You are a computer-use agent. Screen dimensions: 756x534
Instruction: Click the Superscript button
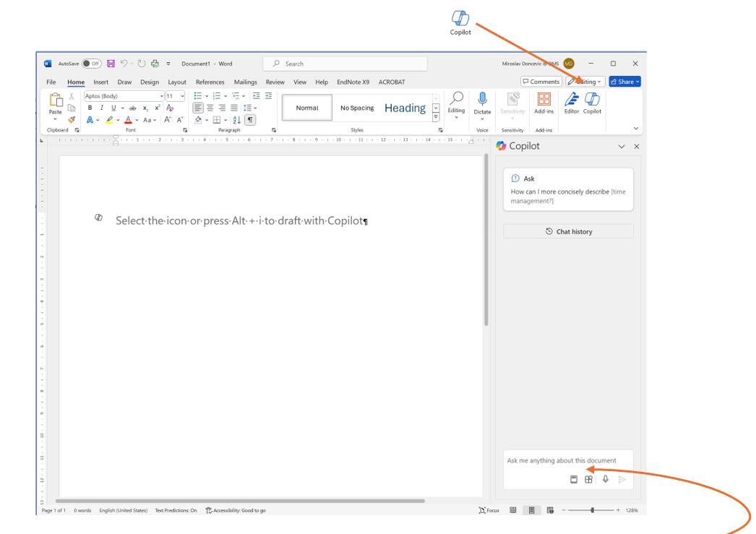(157, 108)
